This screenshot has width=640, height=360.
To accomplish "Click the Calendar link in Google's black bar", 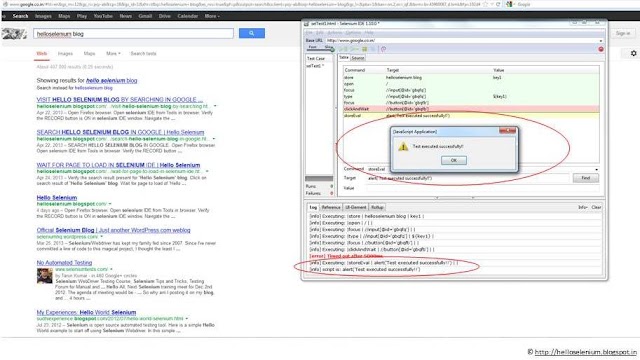I will [x=188, y=16].
